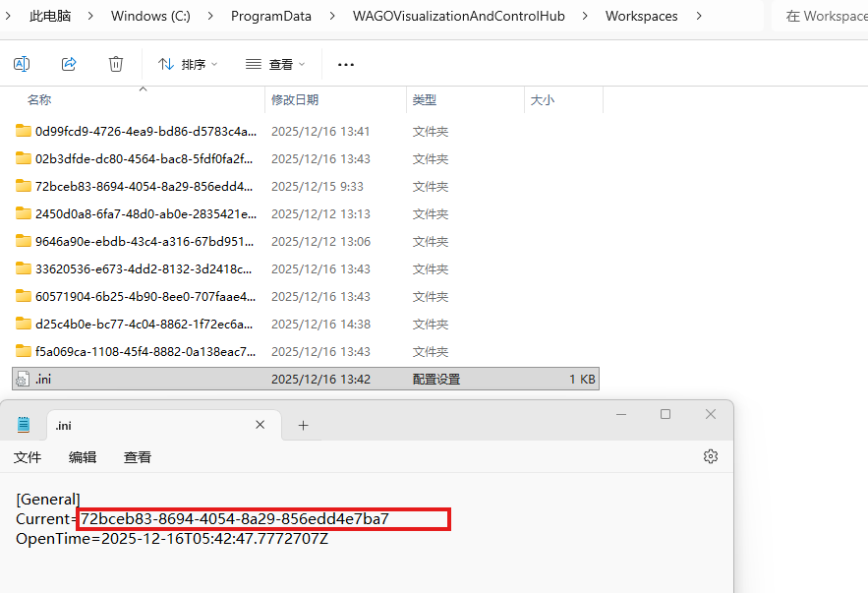Select folder starting with 72bceb83-8694
Image resolution: width=868 pixels, height=593 pixels.
pos(144,186)
